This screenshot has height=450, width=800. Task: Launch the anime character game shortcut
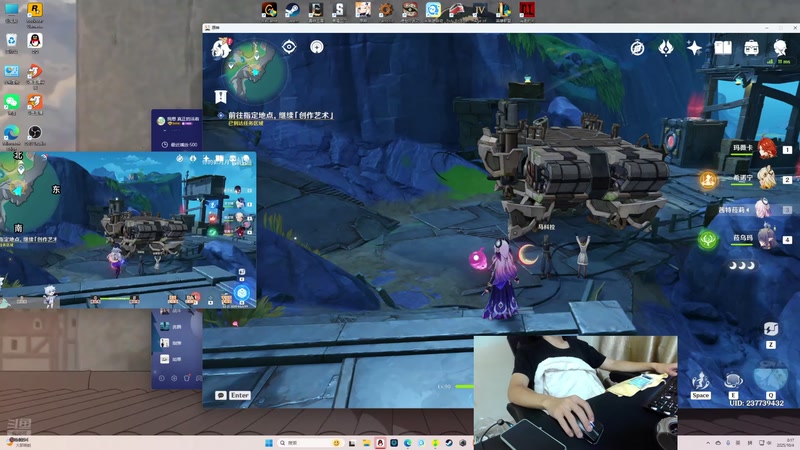click(363, 10)
